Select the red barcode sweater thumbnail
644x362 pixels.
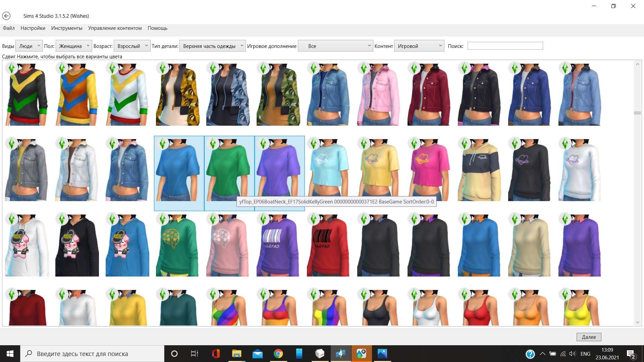(328, 246)
